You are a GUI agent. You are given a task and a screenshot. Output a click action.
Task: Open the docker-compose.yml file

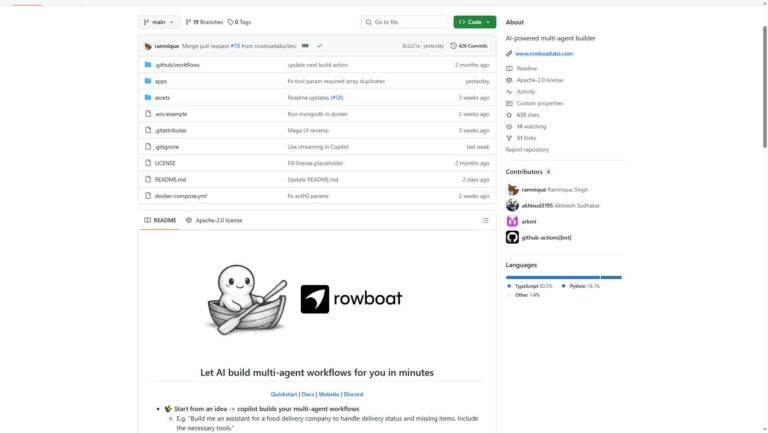[x=181, y=196]
